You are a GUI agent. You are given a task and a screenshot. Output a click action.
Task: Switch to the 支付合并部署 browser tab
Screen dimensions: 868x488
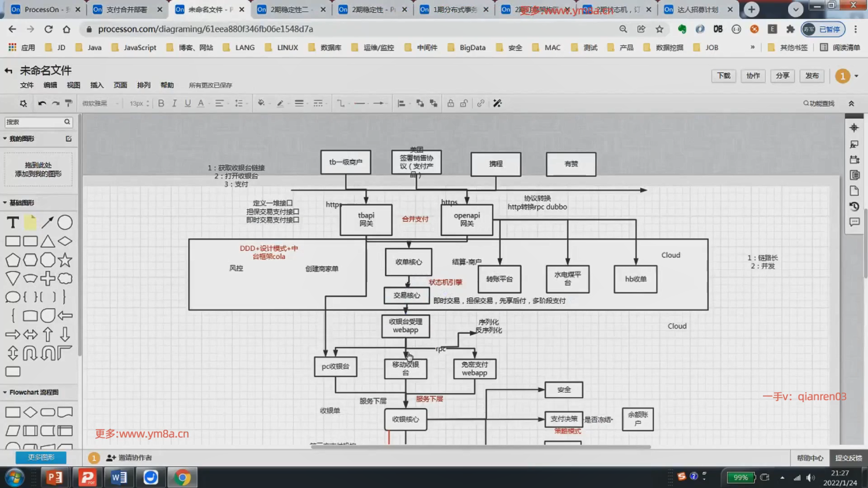coord(127,9)
